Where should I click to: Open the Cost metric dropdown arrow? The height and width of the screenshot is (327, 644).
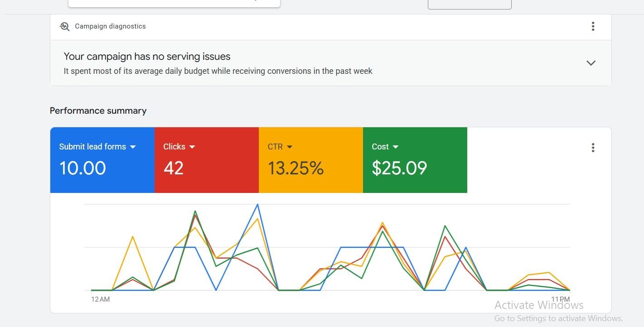click(396, 147)
